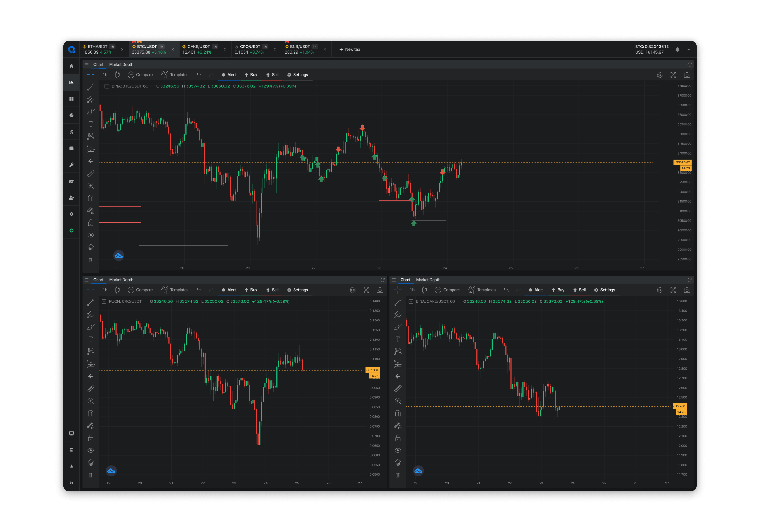Open the graduation cap academy icon
This screenshot has height=532, width=760.
click(72, 181)
